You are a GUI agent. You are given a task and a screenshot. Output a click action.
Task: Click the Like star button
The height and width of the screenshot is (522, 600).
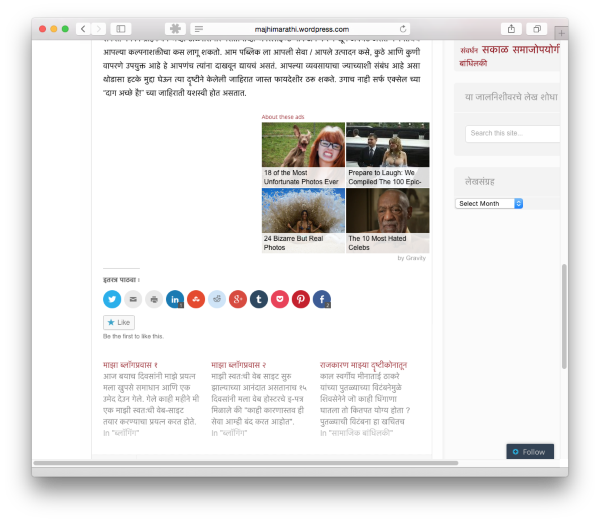pyautogui.click(x=119, y=322)
